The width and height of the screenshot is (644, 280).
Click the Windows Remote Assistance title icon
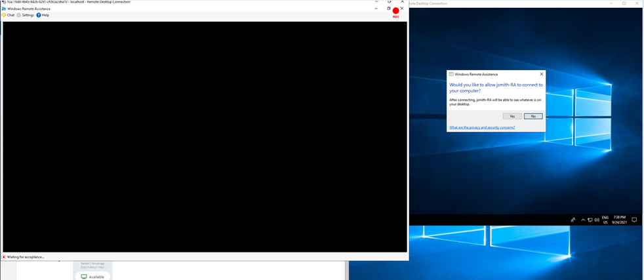click(x=4, y=9)
